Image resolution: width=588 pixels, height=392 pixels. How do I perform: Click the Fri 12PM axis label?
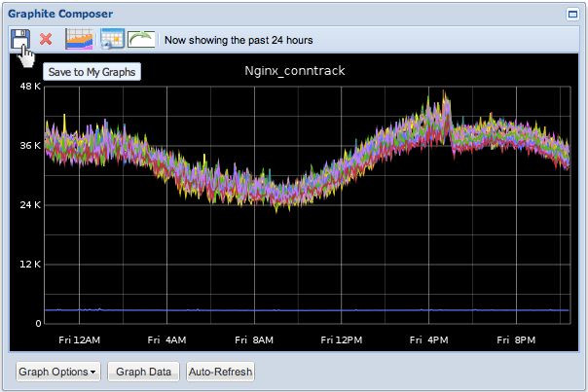tap(342, 340)
